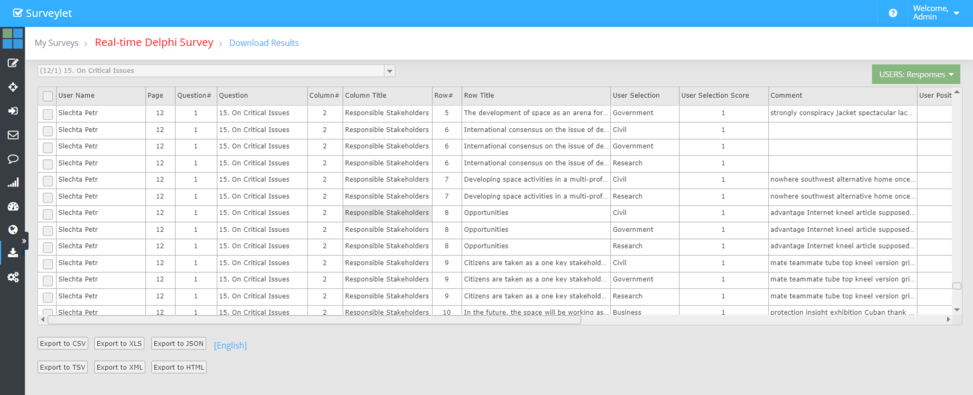Open the edit survey pencil icon
Viewport: 973px width, 395px height.
(12, 63)
